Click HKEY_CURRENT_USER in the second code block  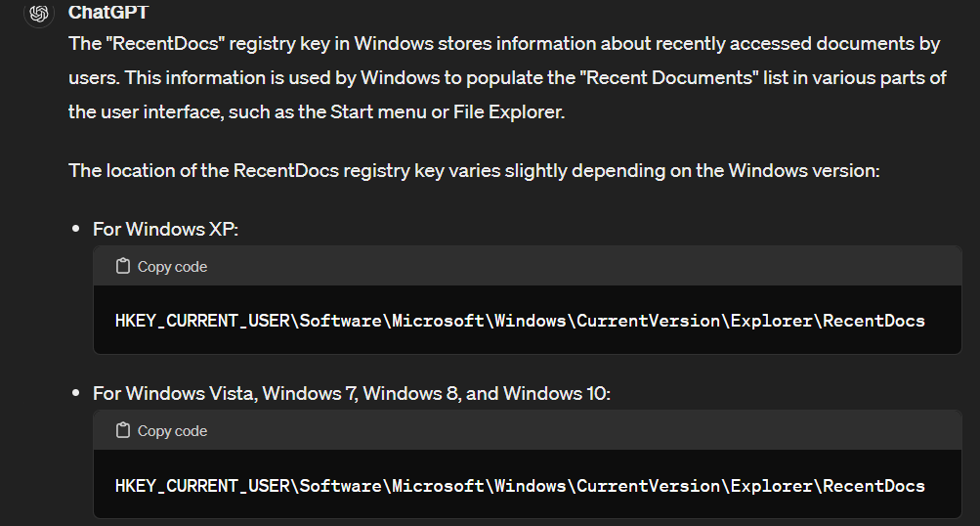201,485
